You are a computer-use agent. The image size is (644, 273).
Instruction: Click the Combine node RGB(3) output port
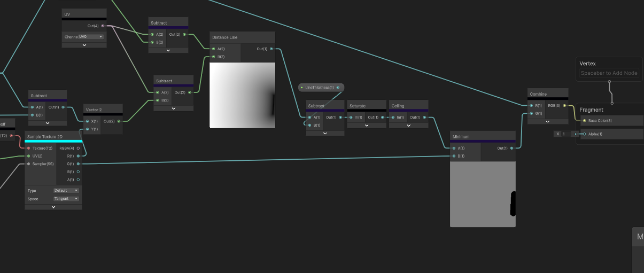pos(564,105)
